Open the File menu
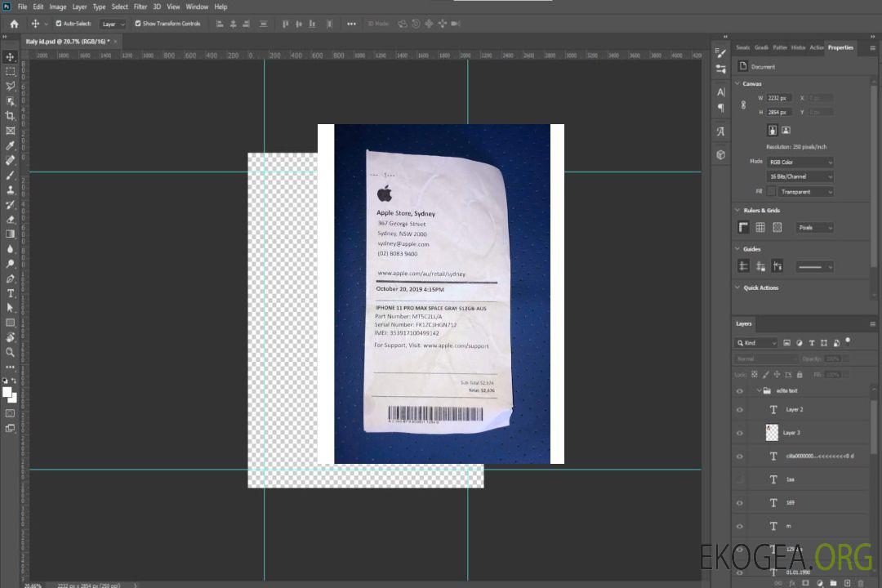 23,7
